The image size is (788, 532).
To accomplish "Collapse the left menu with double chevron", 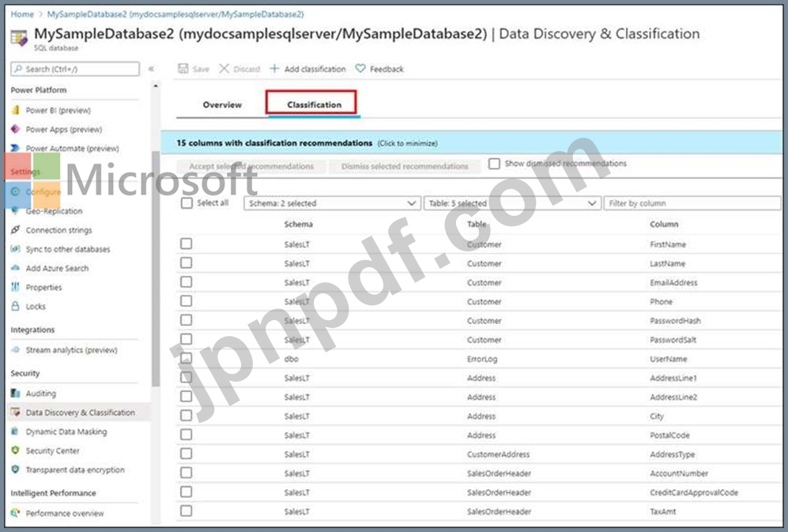I will (151, 69).
